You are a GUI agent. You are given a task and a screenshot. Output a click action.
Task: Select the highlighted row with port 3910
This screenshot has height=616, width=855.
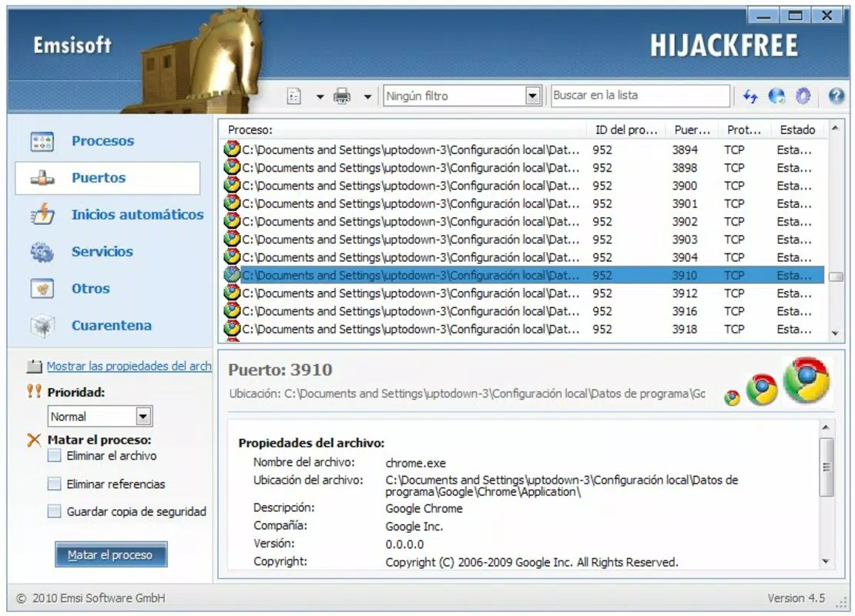pos(524,276)
